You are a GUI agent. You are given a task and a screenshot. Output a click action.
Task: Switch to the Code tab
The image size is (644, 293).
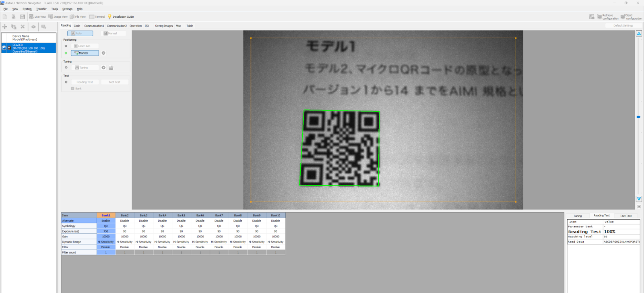pyautogui.click(x=77, y=26)
